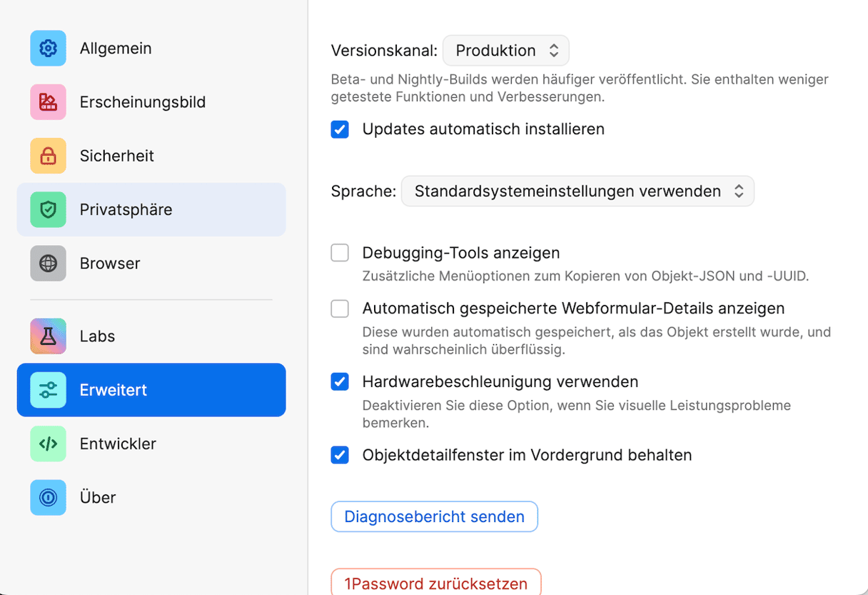This screenshot has height=595, width=868.
Task: Disable Updates automatisch installieren checkbox
Action: 340,129
